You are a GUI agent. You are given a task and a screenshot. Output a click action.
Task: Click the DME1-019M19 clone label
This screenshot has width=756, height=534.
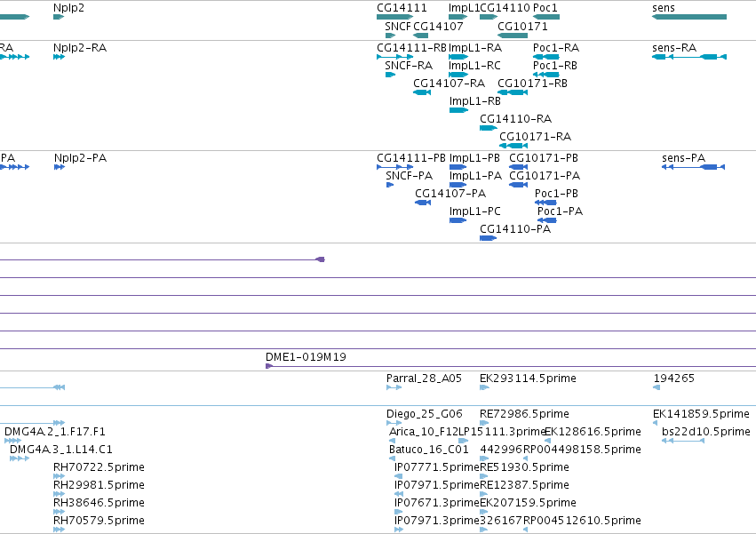click(306, 357)
